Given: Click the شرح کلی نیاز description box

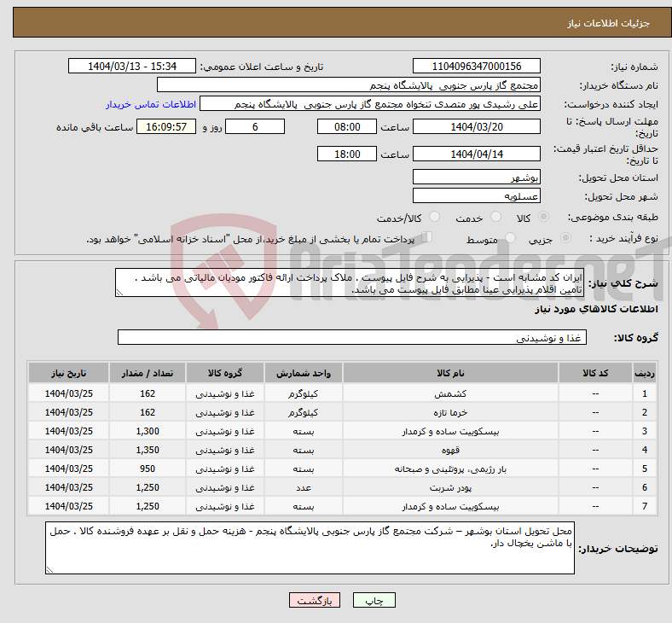Looking at the screenshot, I should [x=350, y=282].
